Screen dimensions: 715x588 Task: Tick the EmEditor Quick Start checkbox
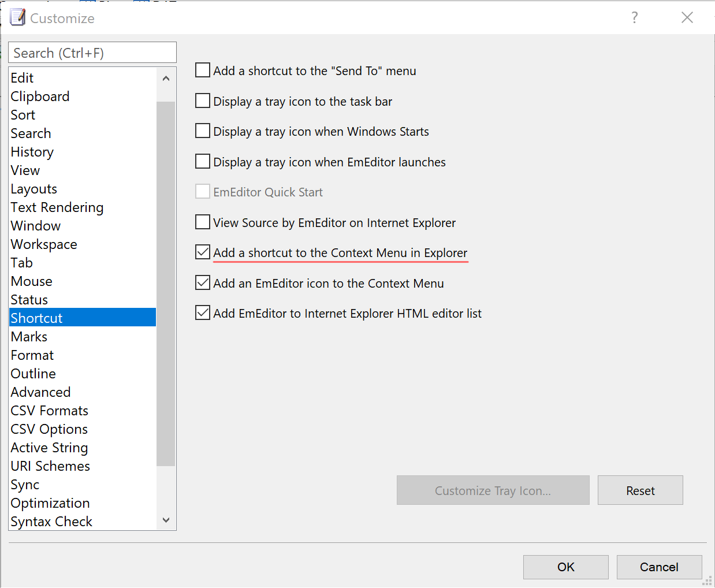pos(203,192)
